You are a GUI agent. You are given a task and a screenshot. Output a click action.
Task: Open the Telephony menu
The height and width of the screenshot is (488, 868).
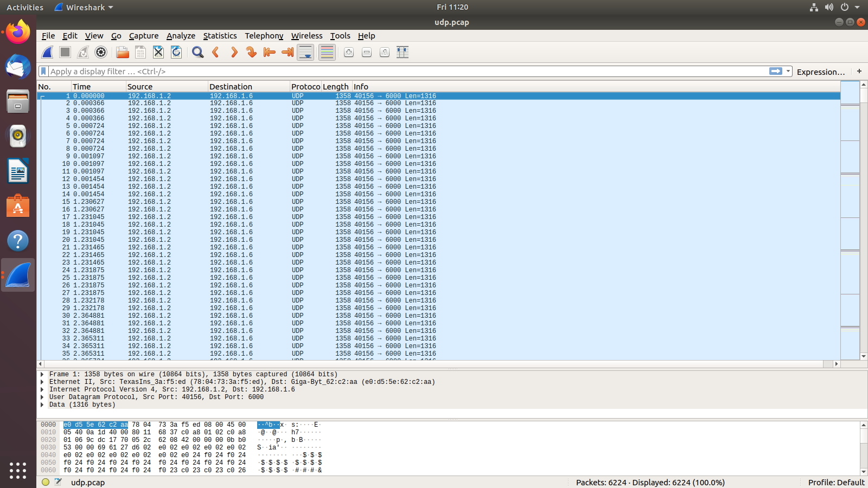click(264, 36)
